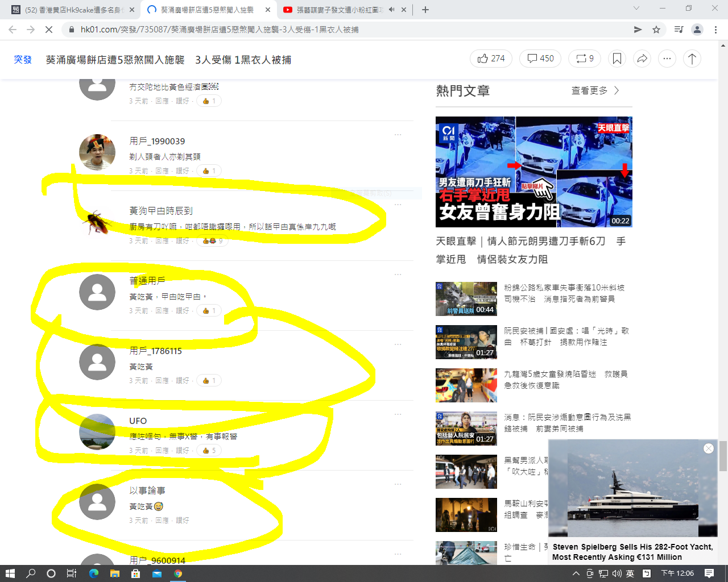
Task: Stop loading the page in Chrome
Action: tap(49, 30)
